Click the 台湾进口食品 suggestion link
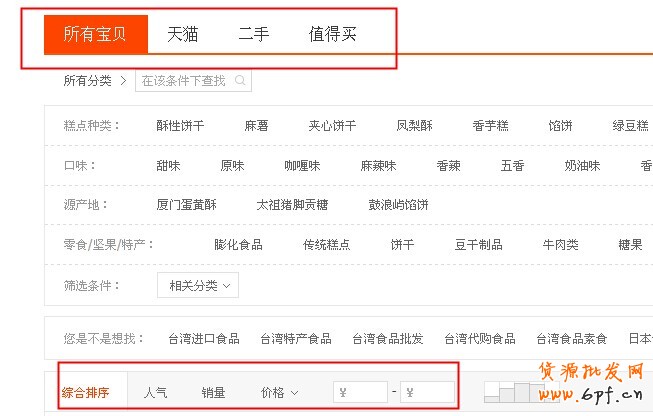 (x=203, y=339)
